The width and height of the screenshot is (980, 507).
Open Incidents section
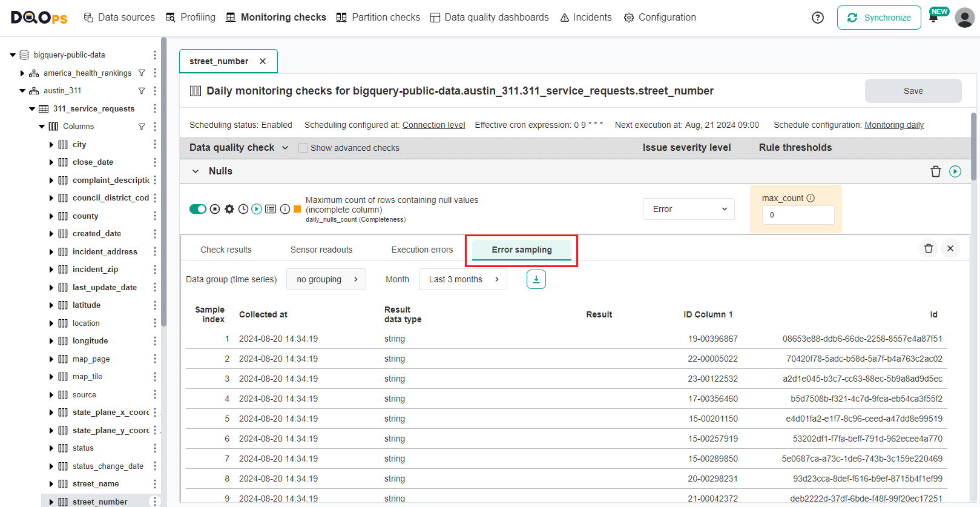(x=586, y=18)
